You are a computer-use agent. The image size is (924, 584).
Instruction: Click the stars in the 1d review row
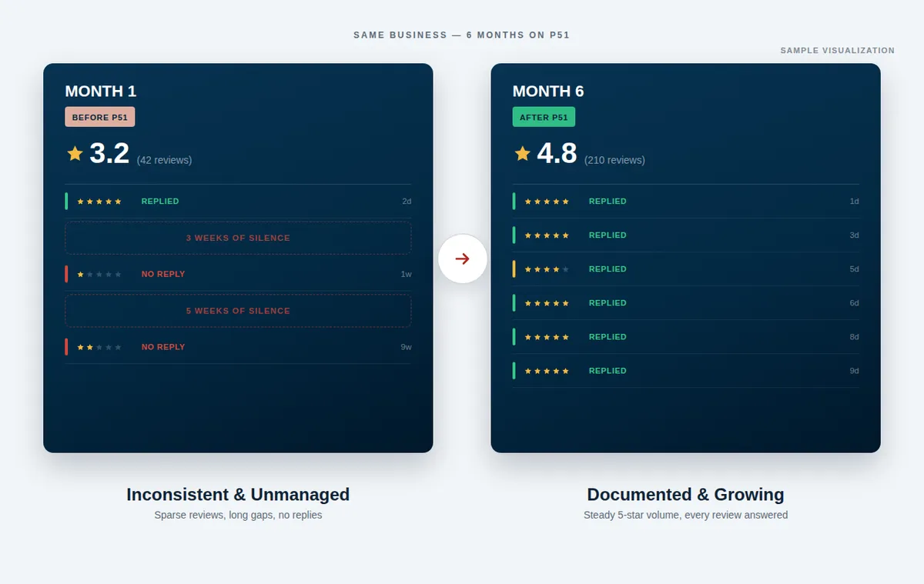pyautogui.click(x=547, y=202)
